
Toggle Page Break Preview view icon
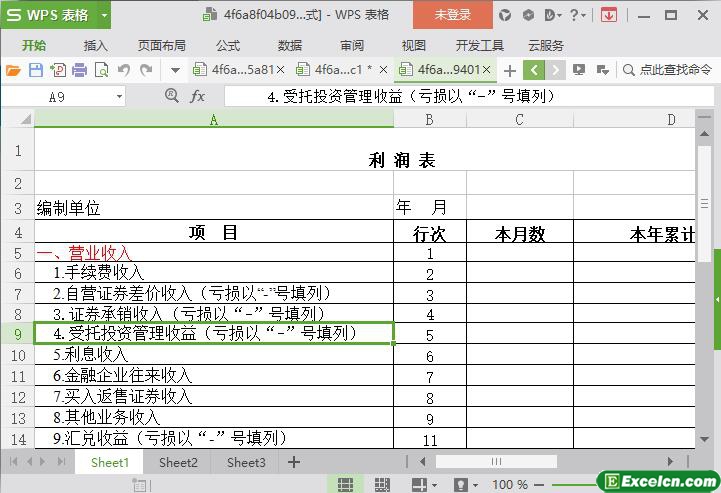[383, 484]
